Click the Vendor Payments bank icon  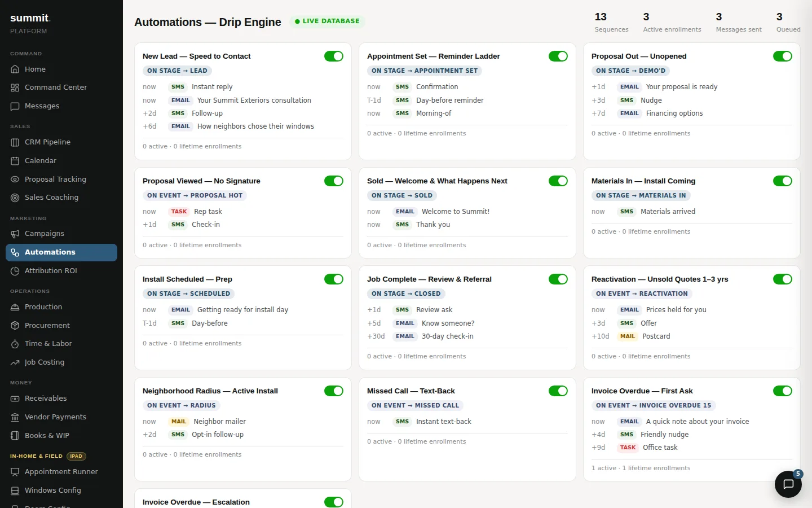click(x=15, y=417)
